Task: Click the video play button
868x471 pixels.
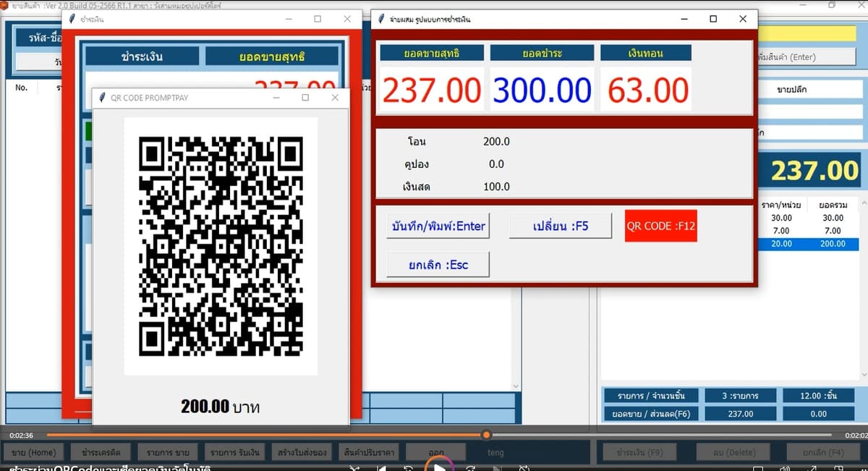Action: pos(439,467)
